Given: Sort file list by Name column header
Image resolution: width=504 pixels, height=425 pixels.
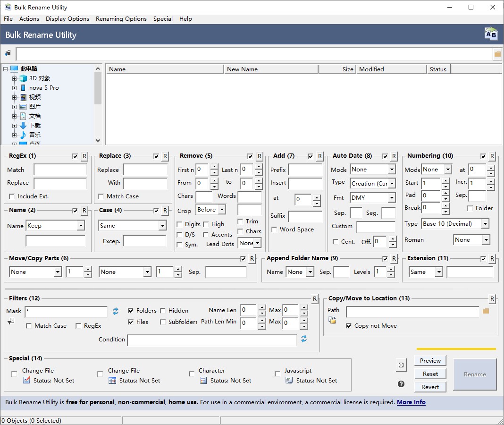Looking at the screenshot, I should (165, 69).
